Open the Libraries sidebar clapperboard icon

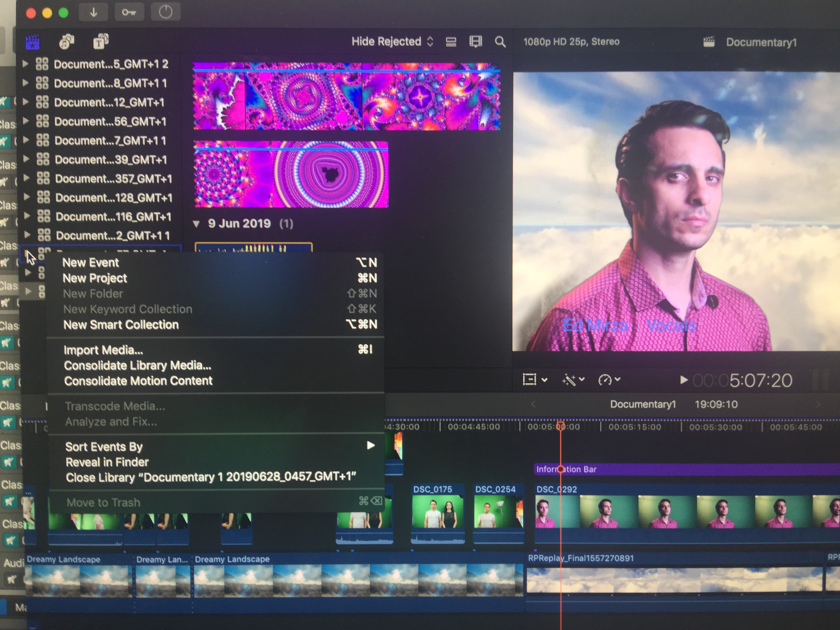(33, 42)
